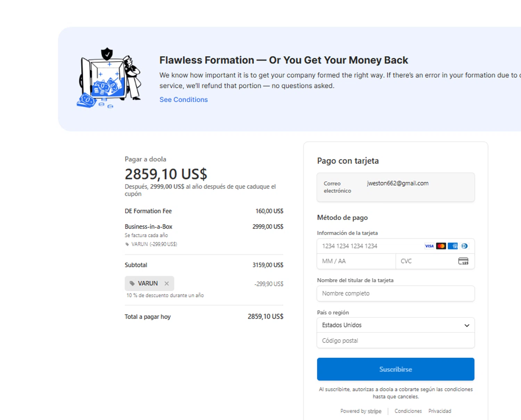
Task: Focus the MM / AA expiry field
Action: click(356, 261)
